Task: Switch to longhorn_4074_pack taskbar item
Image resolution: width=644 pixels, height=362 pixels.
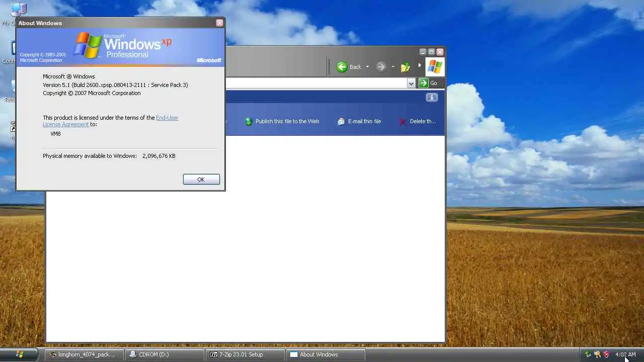Action: (84, 354)
